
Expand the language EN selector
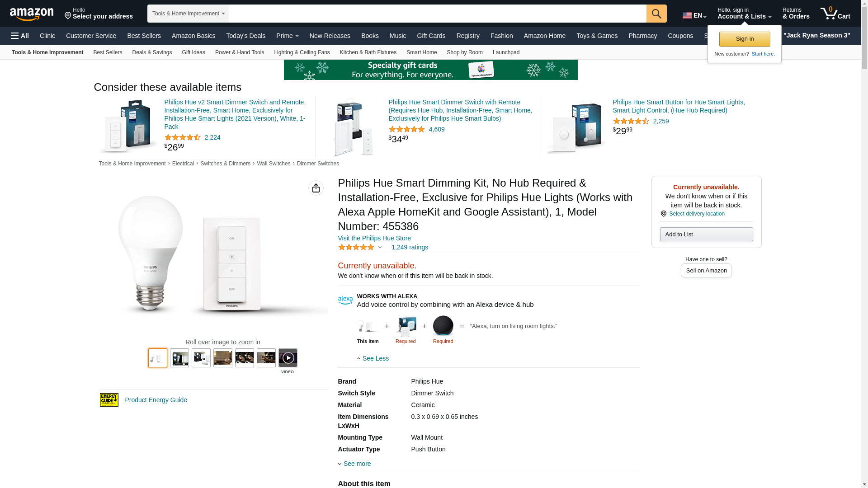pyautogui.click(x=694, y=15)
